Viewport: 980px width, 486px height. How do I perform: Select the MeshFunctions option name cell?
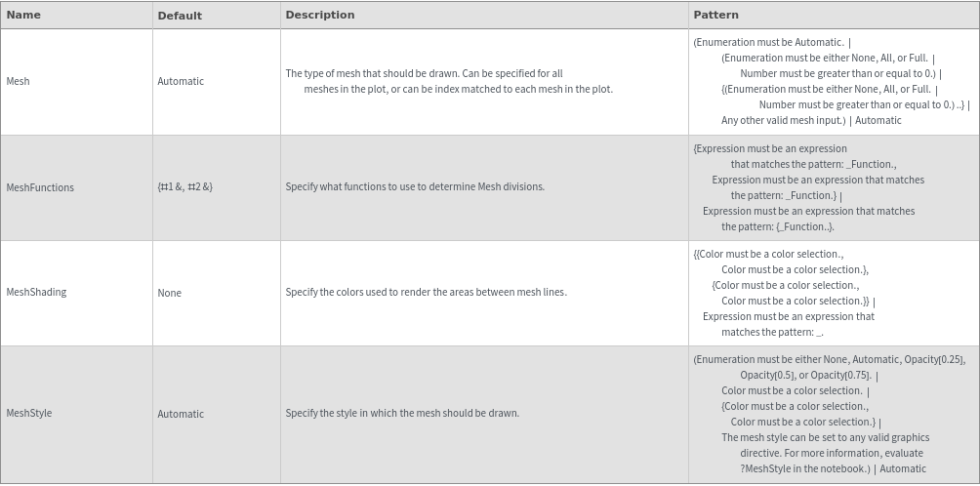(40, 187)
